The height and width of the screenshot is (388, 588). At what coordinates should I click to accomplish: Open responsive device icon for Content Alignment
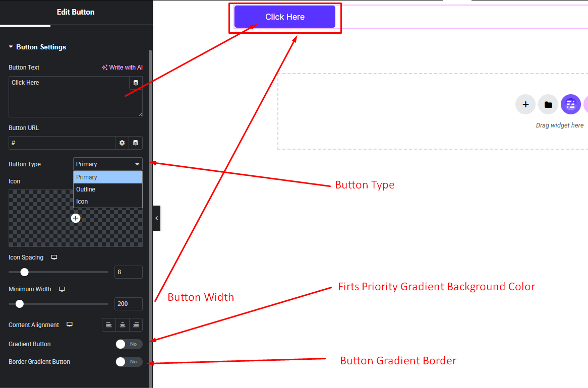pos(70,325)
